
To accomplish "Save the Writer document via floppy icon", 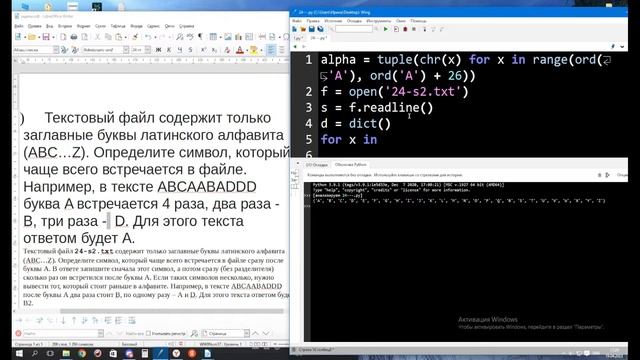I will (46, 37).
